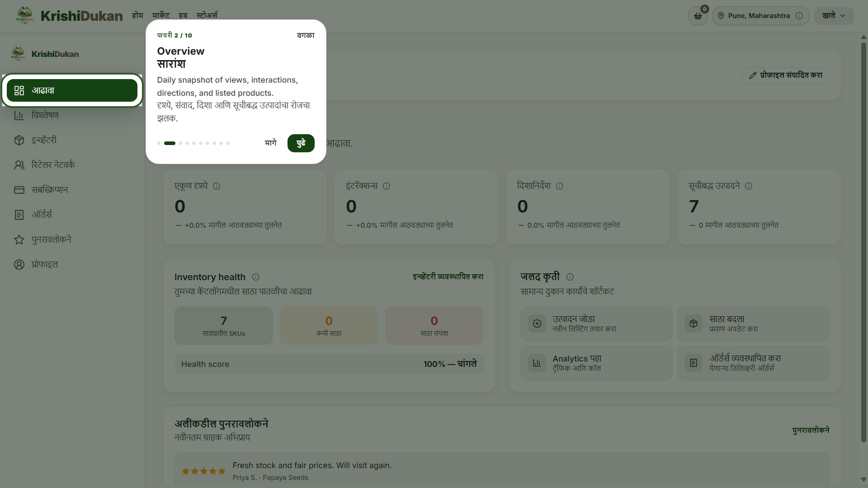Go to सबस्क्रिप्शन in sidebar

(72, 190)
